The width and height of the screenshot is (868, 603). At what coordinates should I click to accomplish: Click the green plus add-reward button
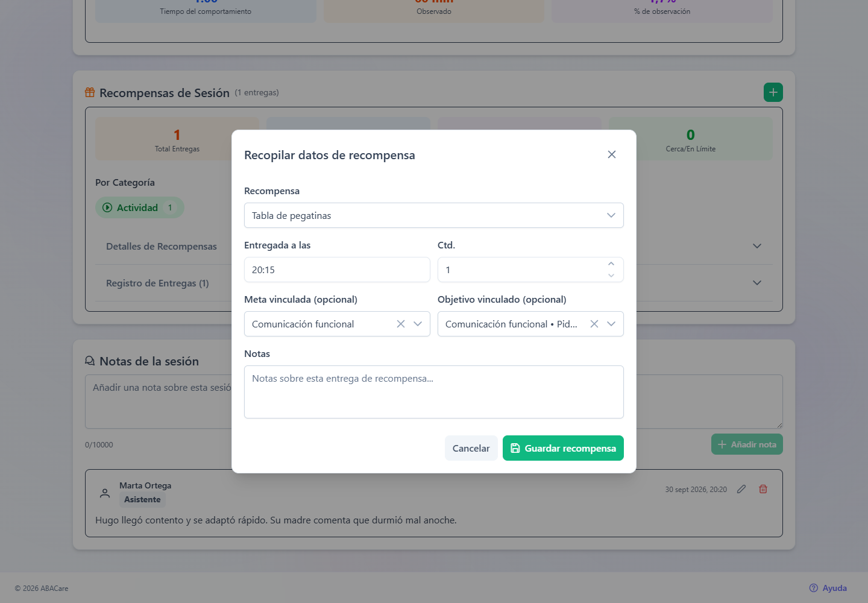pyautogui.click(x=773, y=92)
